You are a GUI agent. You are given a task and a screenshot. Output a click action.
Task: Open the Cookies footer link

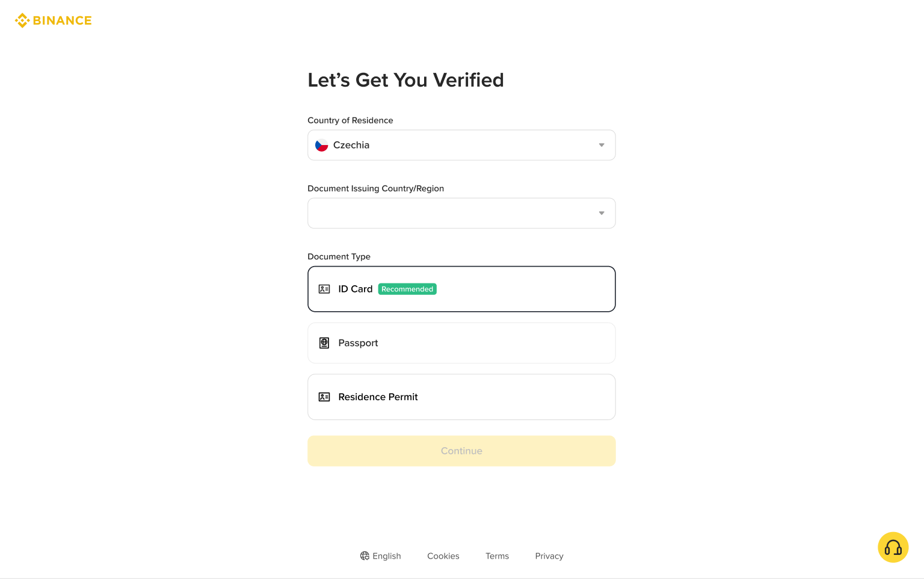pyautogui.click(x=443, y=556)
